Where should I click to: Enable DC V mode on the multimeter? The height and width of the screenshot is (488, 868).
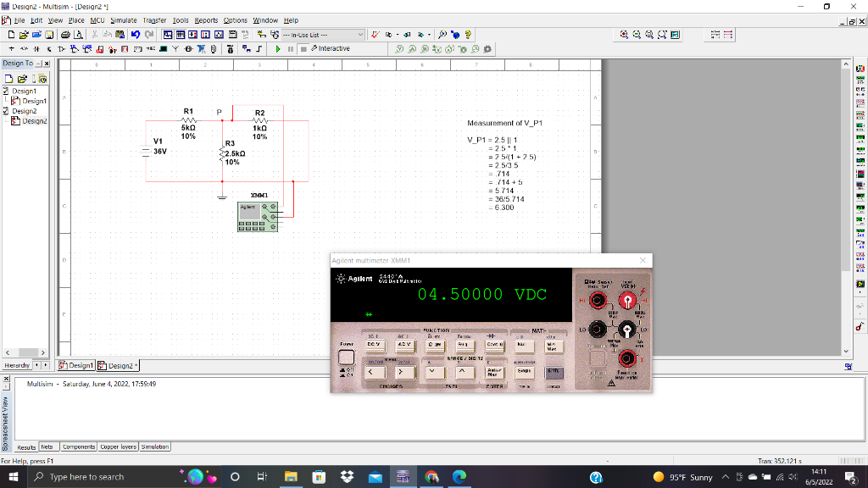[x=376, y=345]
